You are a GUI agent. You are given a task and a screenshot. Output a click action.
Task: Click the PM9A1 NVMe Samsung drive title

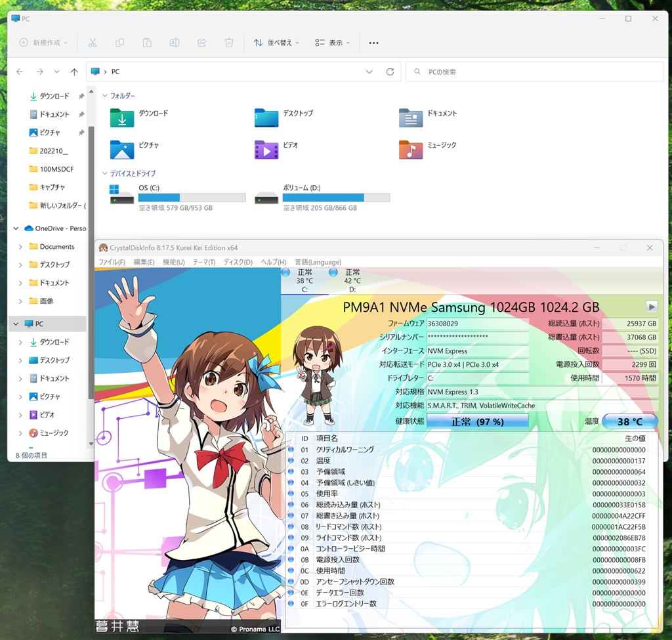[471, 307]
